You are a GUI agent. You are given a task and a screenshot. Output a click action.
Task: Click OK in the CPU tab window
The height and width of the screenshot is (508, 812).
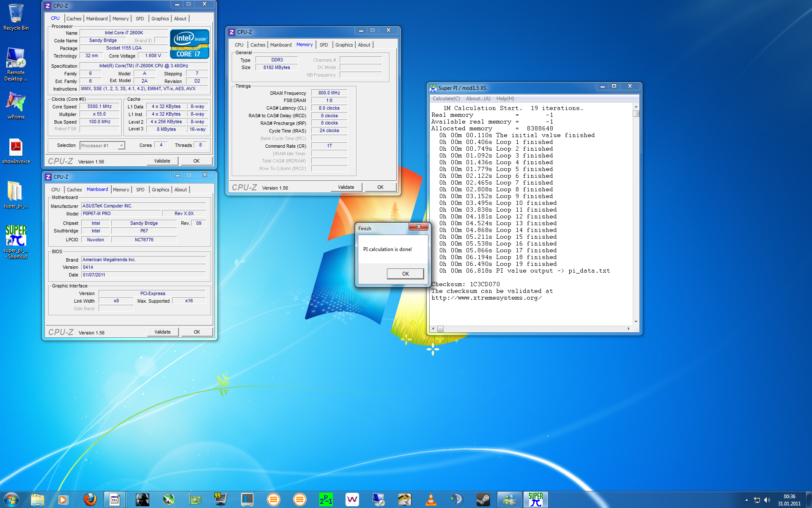point(196,161)
